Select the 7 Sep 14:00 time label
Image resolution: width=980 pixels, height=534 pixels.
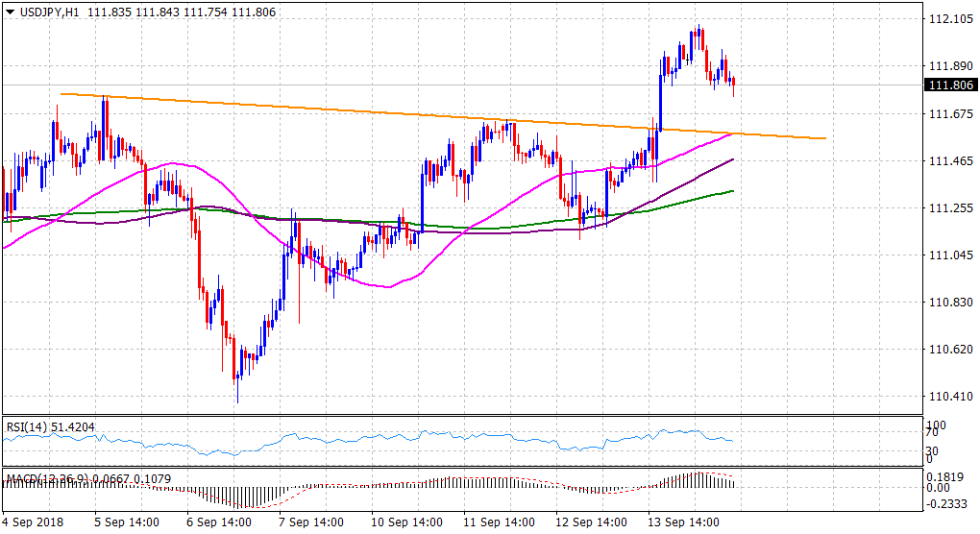point(312,522)
